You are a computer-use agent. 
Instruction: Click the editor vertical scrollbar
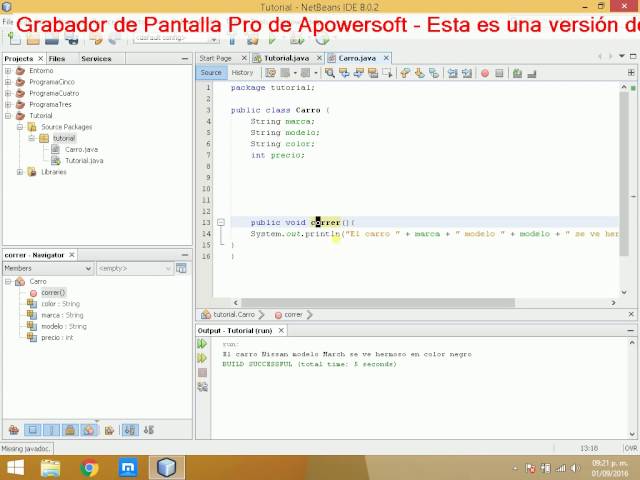[624, 173]
